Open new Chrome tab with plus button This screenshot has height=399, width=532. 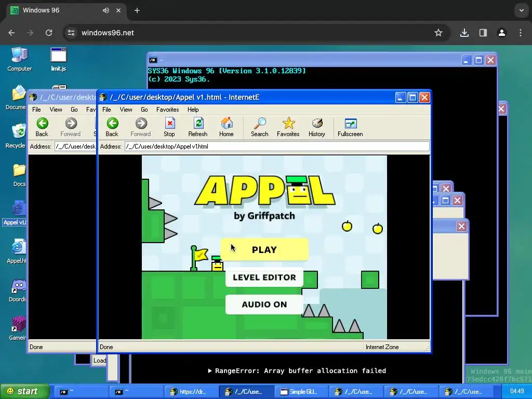[x=137, y=10]
